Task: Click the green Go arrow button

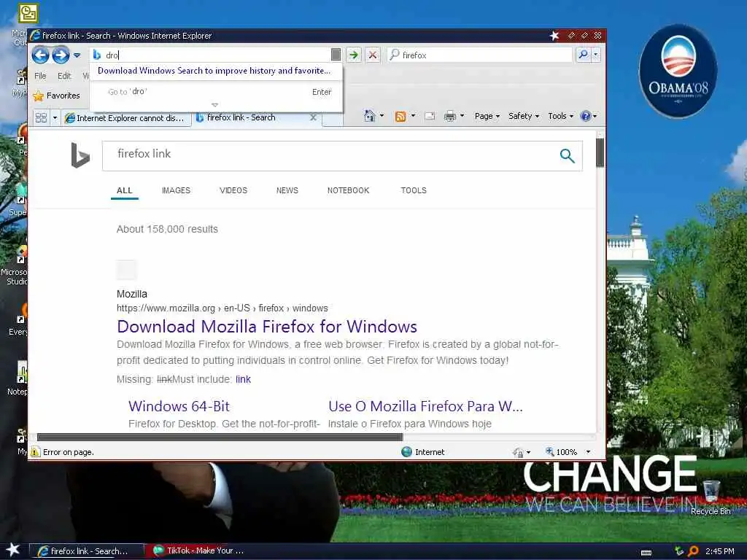Action: tap(354, 55)
